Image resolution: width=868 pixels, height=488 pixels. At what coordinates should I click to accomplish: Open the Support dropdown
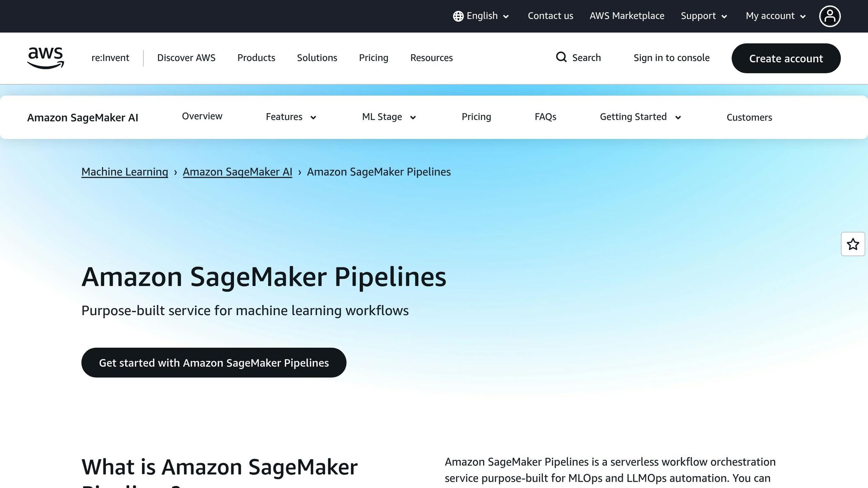click(x=704, y=16)
